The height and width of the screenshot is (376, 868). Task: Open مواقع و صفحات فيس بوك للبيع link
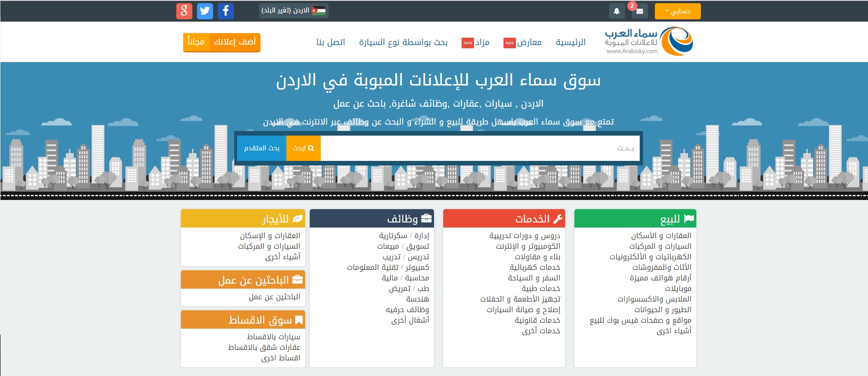pos(641,320)
